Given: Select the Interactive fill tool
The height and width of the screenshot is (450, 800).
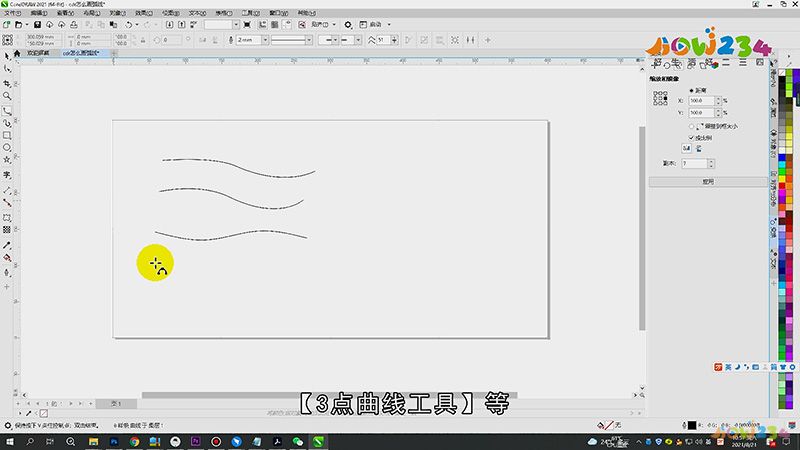Looking at the screenshot, I should 7,258.
